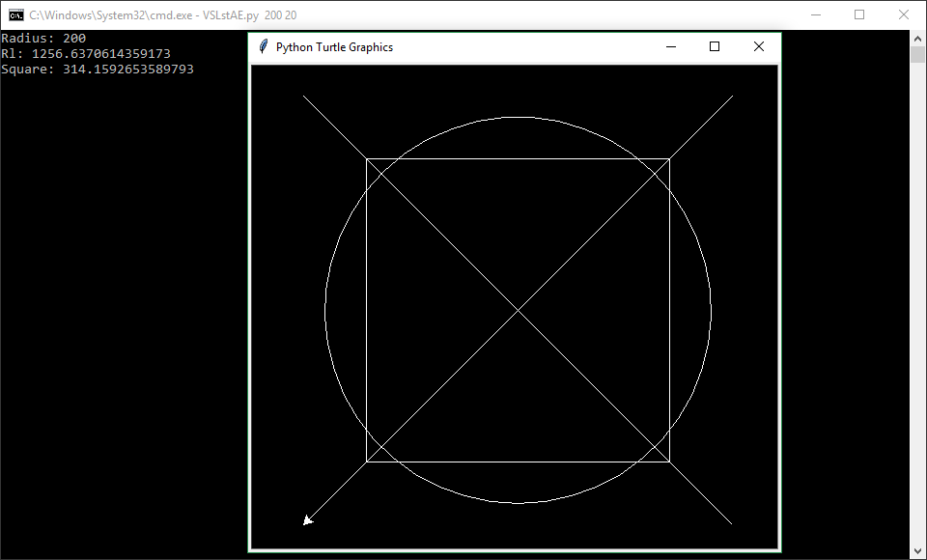
Task: Minimize the Python Turtle Graphics window
Action: 671,46
